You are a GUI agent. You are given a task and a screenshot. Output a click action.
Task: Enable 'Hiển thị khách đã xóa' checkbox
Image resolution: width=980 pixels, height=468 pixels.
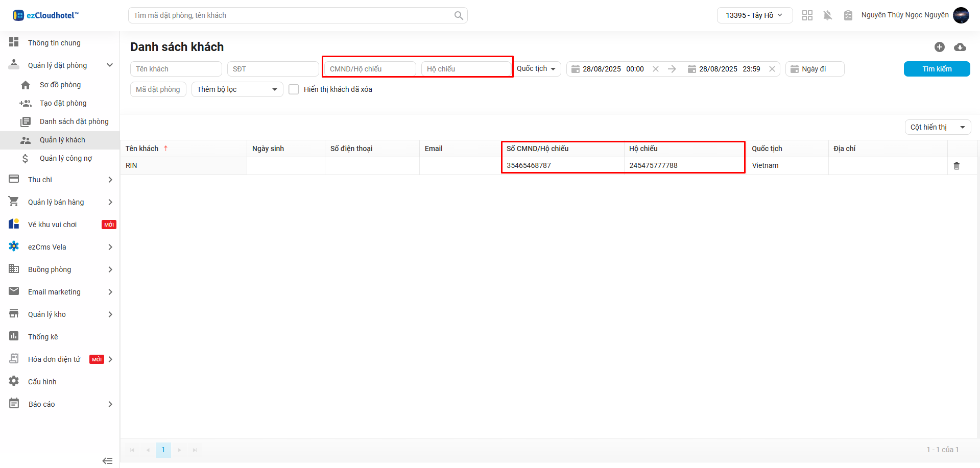(294, 89)
